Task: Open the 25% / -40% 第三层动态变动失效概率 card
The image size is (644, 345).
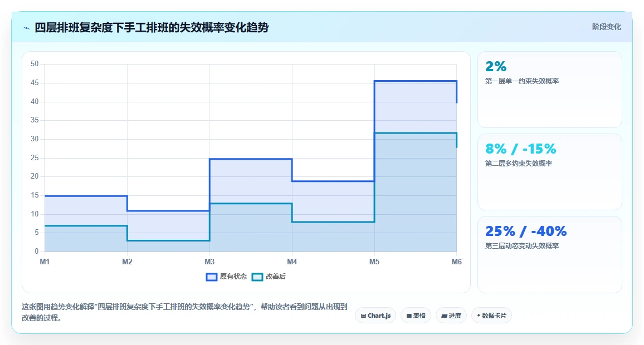Action: (549, 254)
